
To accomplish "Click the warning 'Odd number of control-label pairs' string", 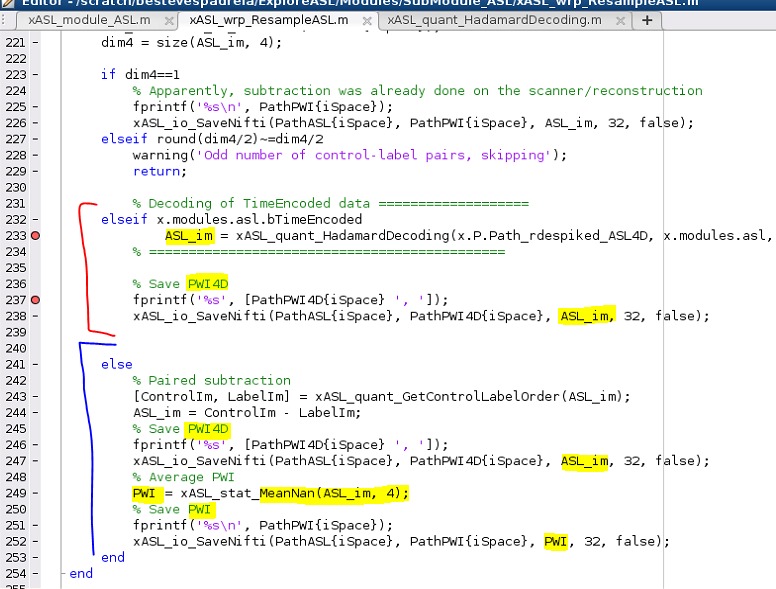I will (x=374, y=155).
